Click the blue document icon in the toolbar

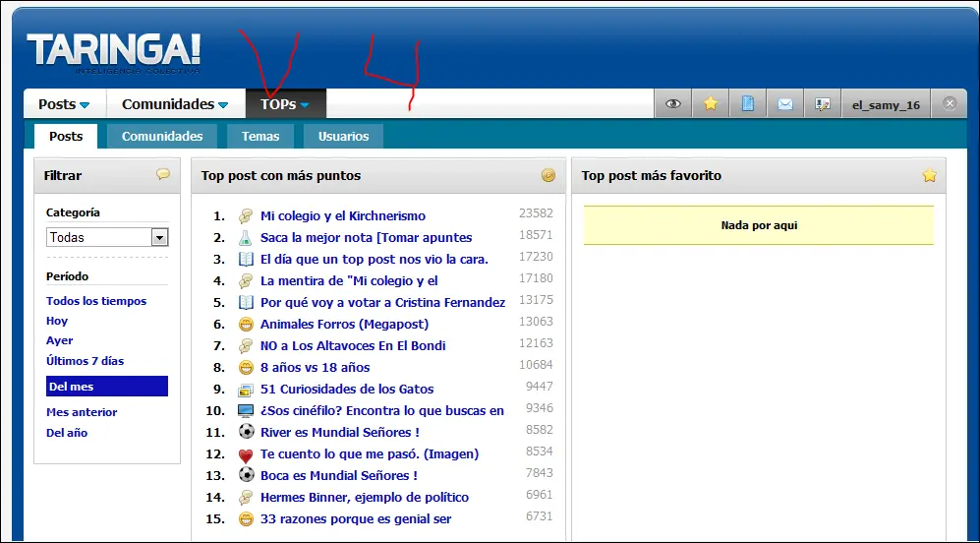point(748,104)
